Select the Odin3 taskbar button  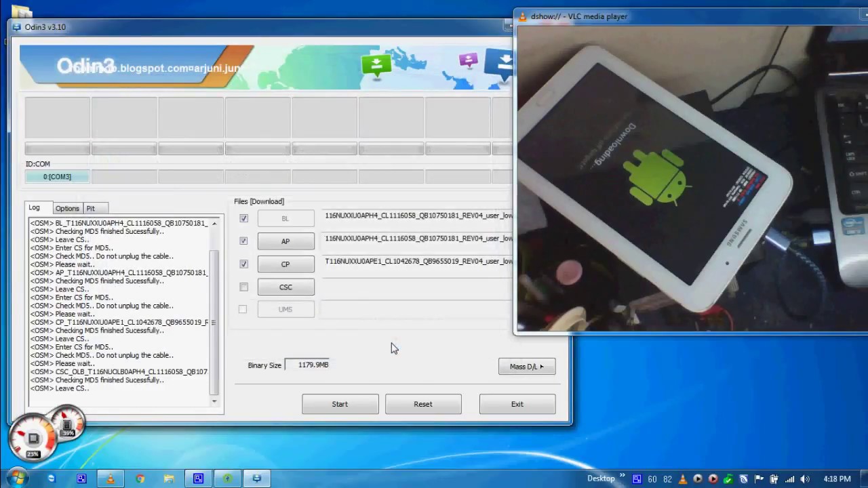point(256,479)
